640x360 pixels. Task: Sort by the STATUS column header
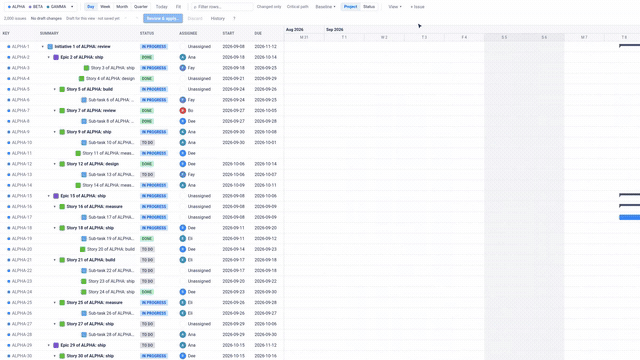147,33
